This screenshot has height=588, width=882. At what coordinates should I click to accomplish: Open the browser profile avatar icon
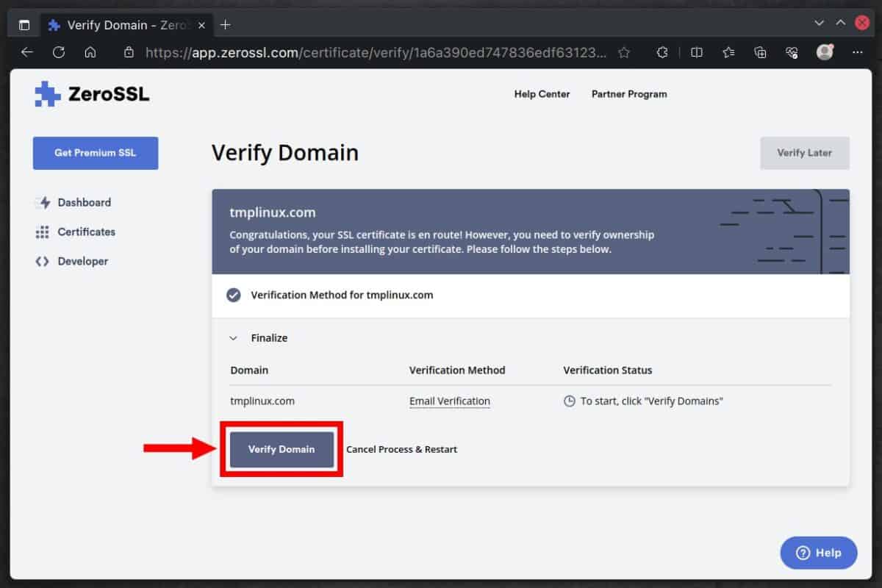pos(825,52)
